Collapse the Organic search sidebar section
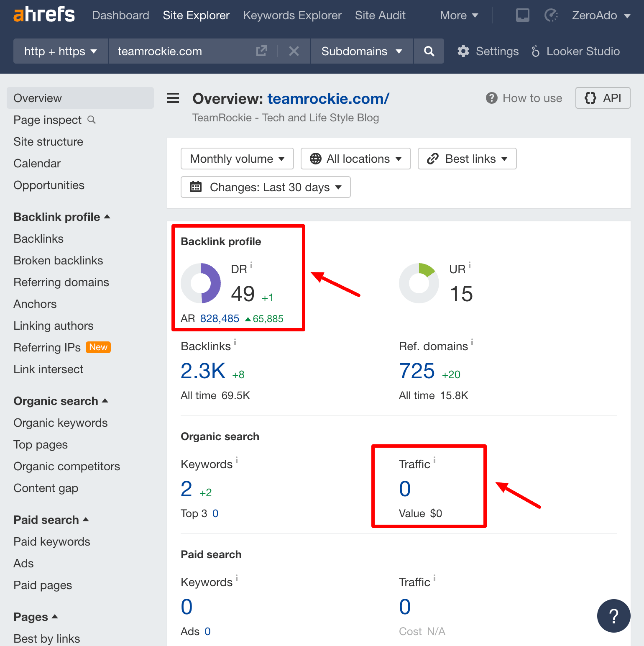The width and height of the screenshot is (644, 646). point(61,401)
